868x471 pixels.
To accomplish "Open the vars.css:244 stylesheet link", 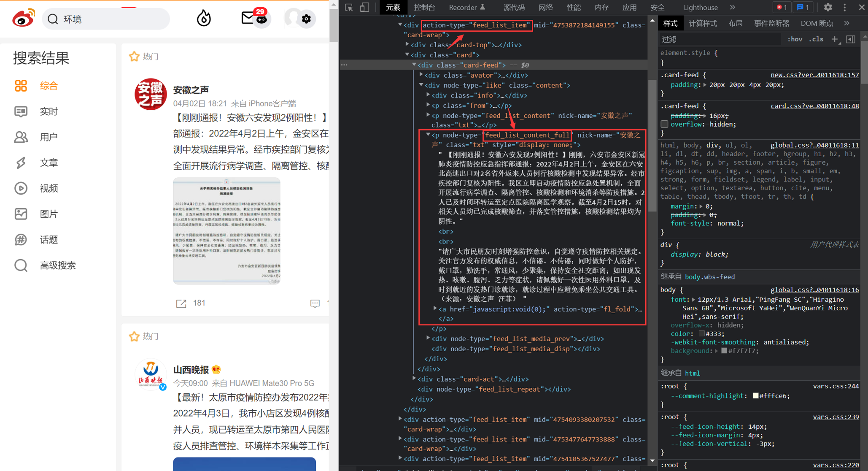I will tap(836, 386).
